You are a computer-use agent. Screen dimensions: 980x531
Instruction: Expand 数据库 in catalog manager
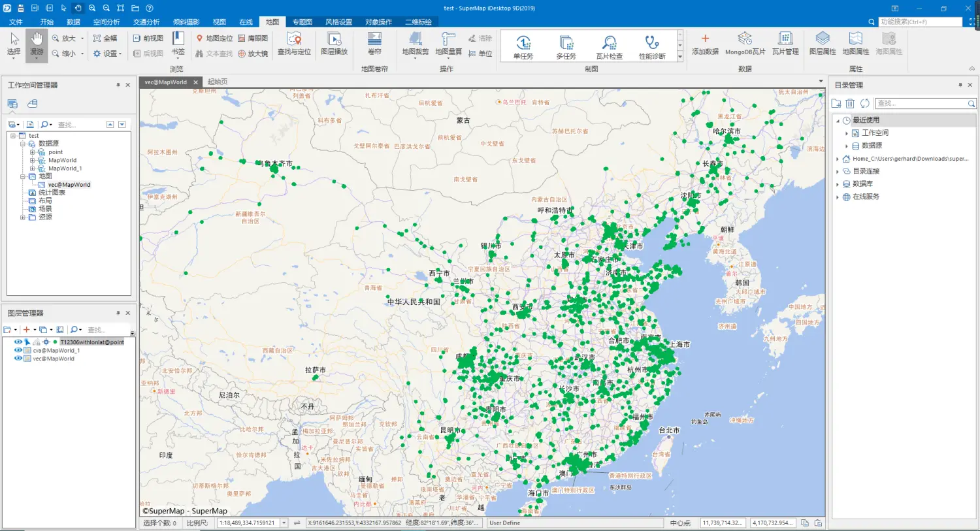click(x=838, y=184)
